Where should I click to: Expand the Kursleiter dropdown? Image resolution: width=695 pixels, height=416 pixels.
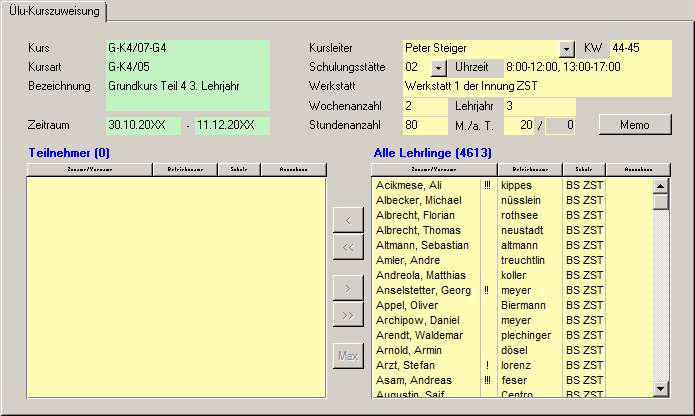(567, 48)
